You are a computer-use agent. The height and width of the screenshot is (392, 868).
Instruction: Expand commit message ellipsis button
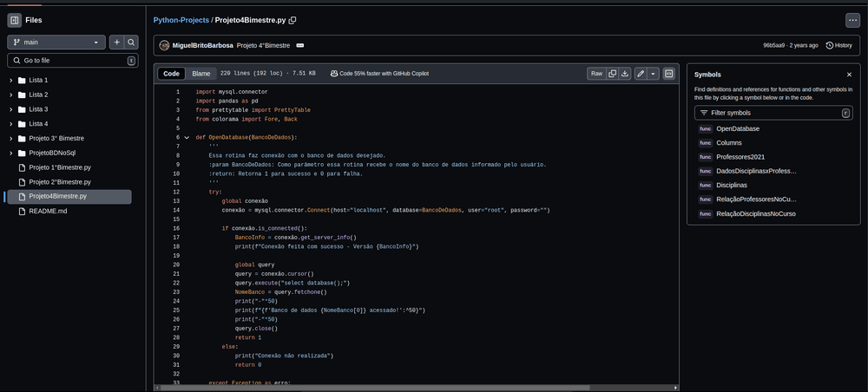click(x=300, y=45)
